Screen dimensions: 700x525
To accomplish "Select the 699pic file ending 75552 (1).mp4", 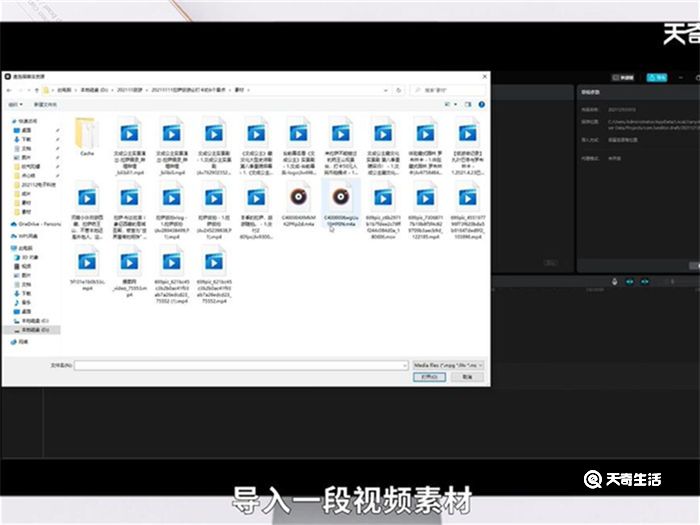I will pos(172,275).
